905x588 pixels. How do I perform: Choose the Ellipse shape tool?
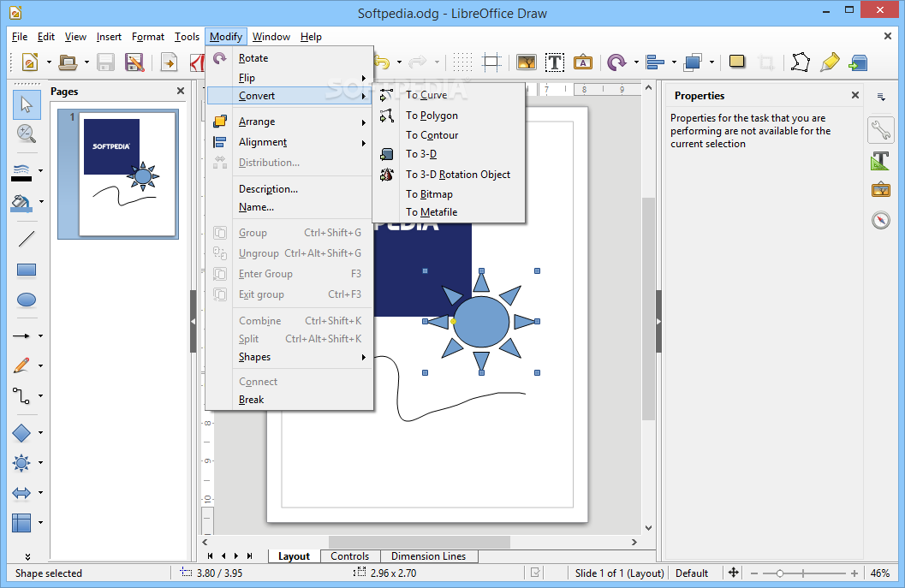[27, 300]
